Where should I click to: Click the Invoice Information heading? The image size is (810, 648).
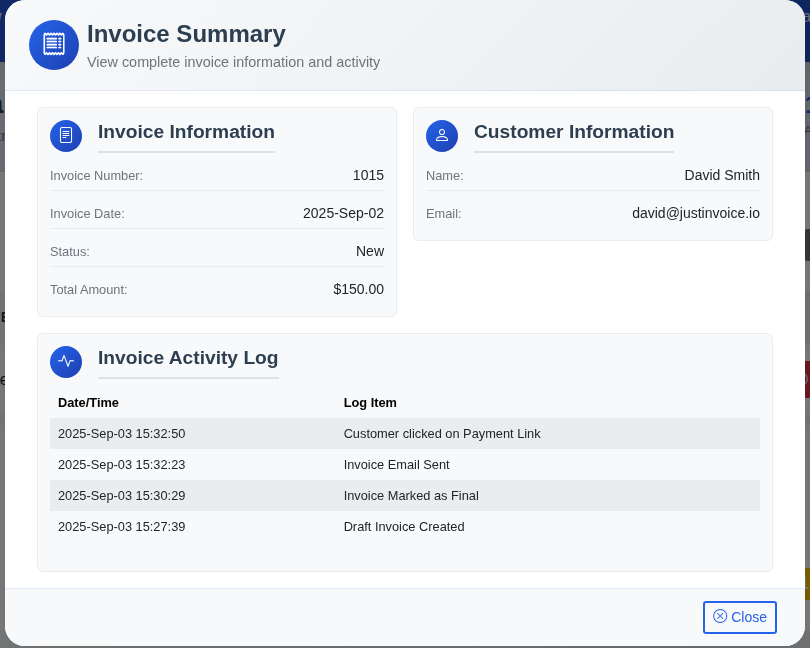(x=186, y=132)
